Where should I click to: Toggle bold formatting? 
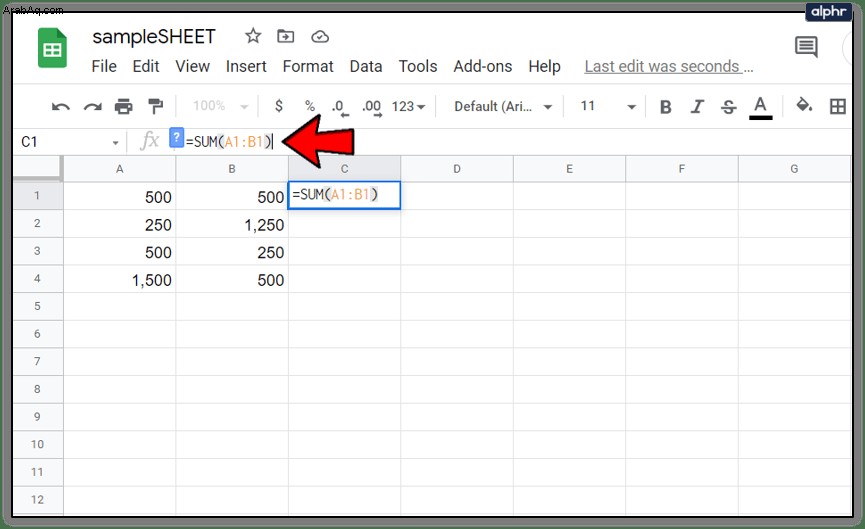point(666,106)
